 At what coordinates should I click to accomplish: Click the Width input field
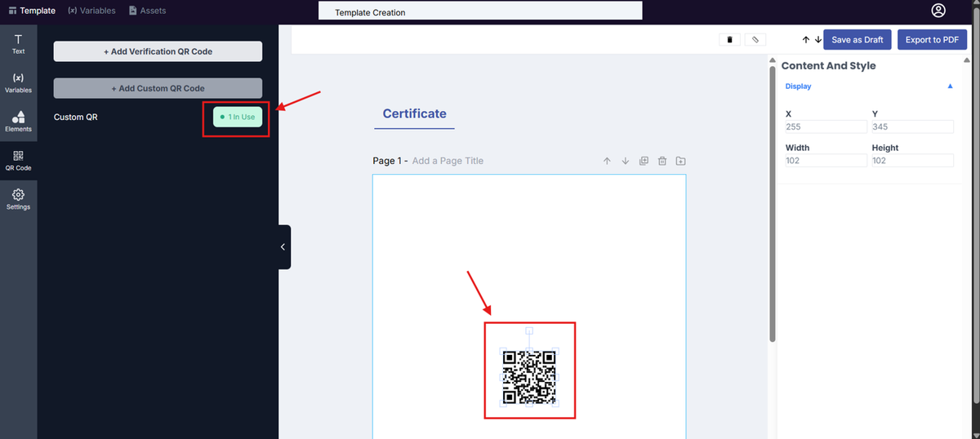pos(826,161)
